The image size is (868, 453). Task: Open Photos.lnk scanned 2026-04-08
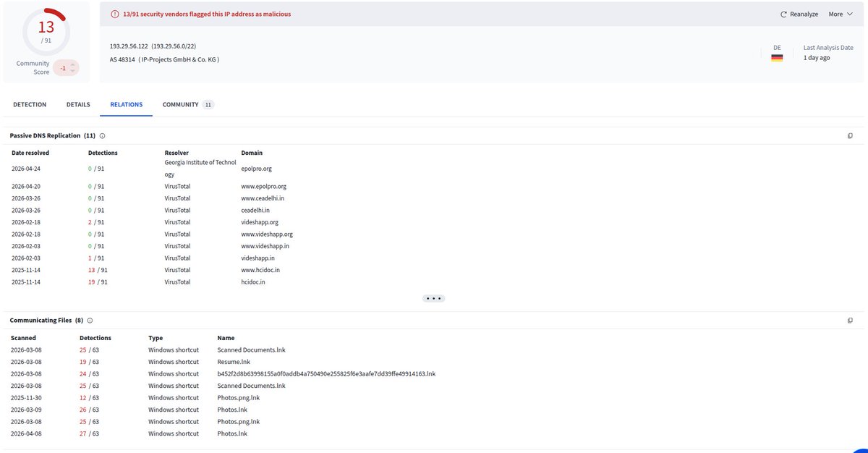(x=232, y=433)
